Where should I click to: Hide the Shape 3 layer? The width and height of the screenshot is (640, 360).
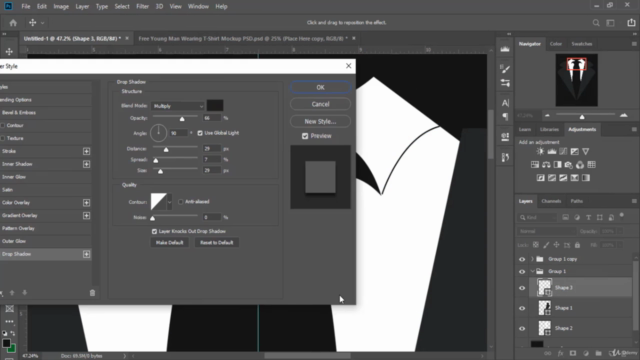(x=522, y=288)
